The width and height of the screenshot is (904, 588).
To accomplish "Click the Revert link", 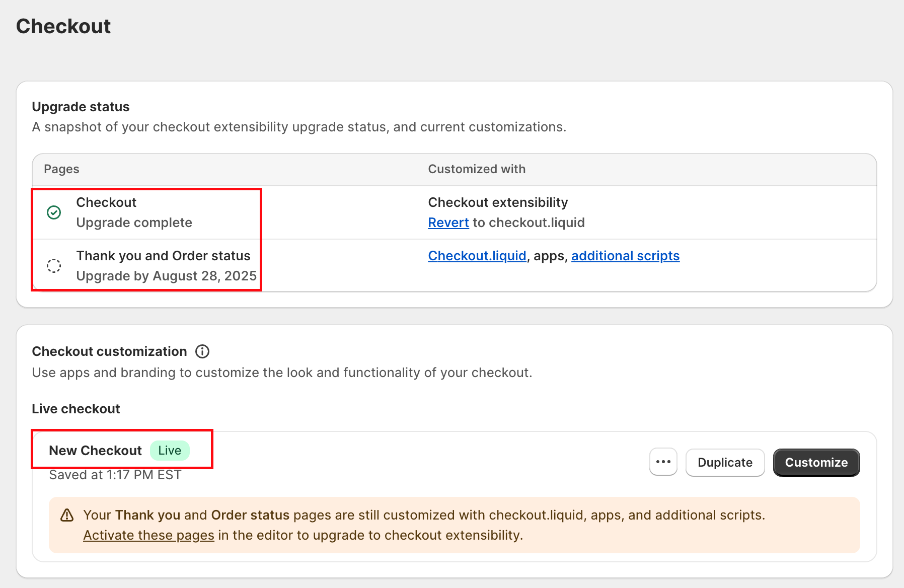I will point(448,223).
